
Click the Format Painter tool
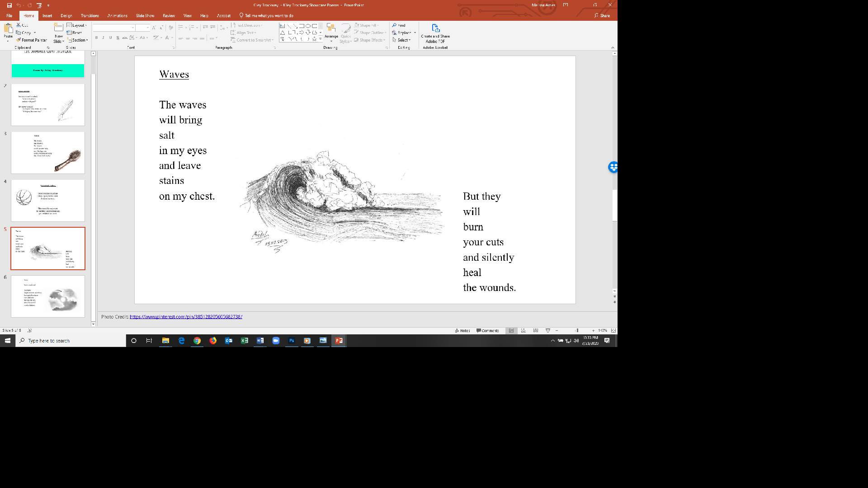pyautogui.click(x=32, y=40)
